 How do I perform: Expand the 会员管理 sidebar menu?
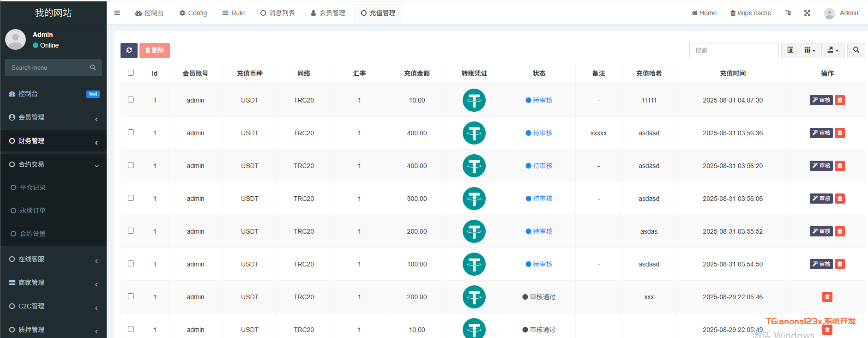(x=53, y=117)
